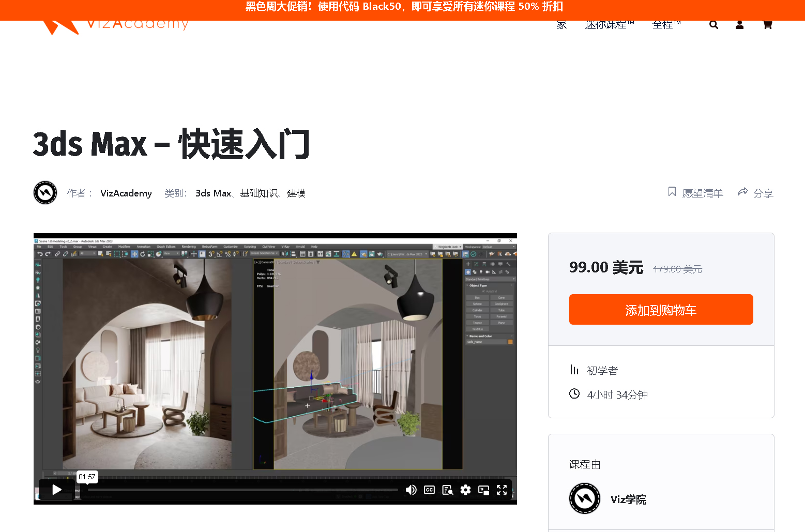Open the video transcript icon
This screenshot has width=805, height=532.
(448, 490)
